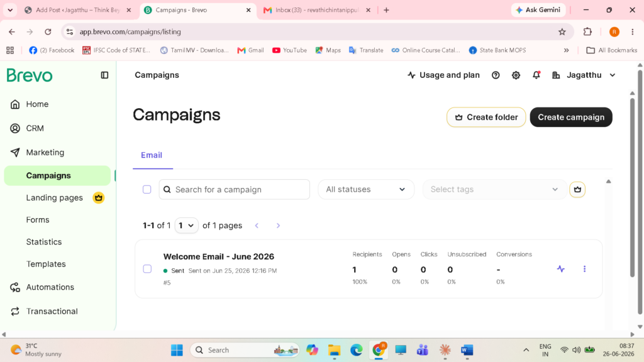This screenshot has width=644, height=362.
Task: Click the Windows taskbar Search box
Action: pyautogui.click(x=245, y=350)
